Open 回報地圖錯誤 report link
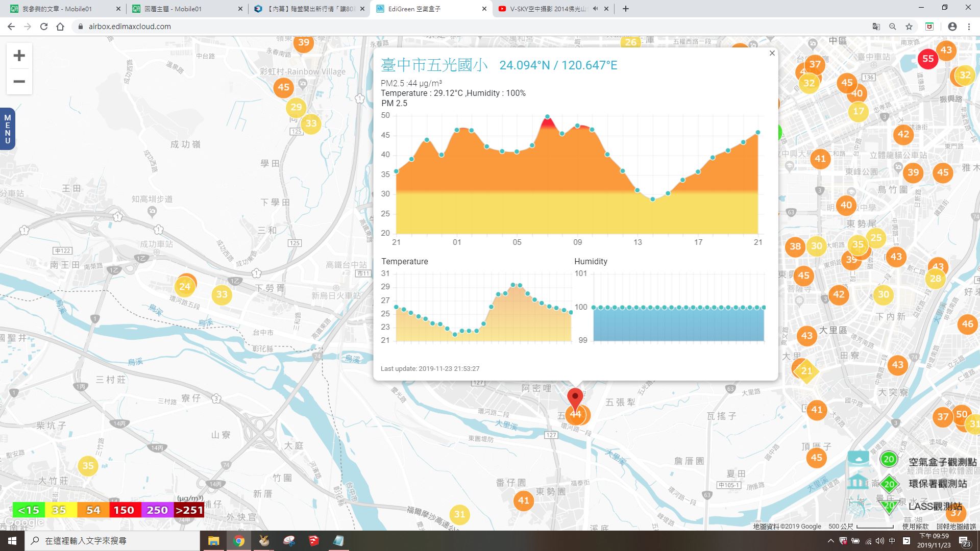 click(956, 526)
